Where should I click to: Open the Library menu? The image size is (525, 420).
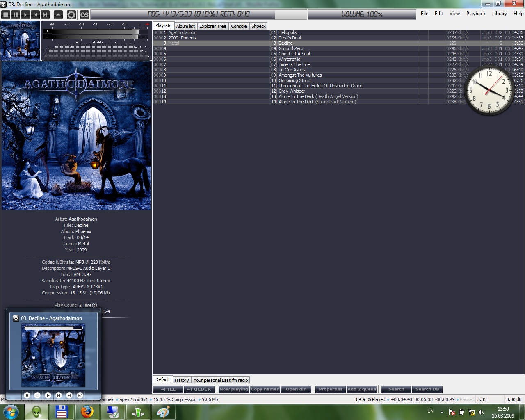tap(500, 14)
